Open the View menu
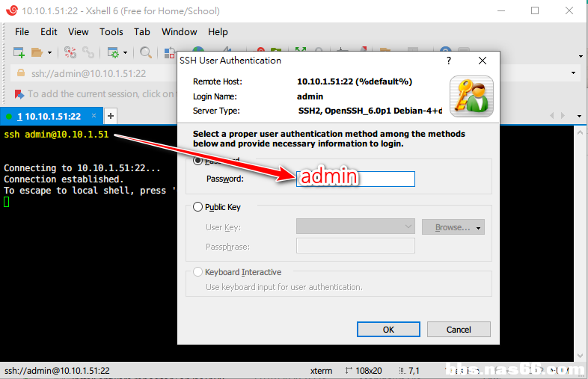Screen dimensions: 588x379 pos(78,32)
